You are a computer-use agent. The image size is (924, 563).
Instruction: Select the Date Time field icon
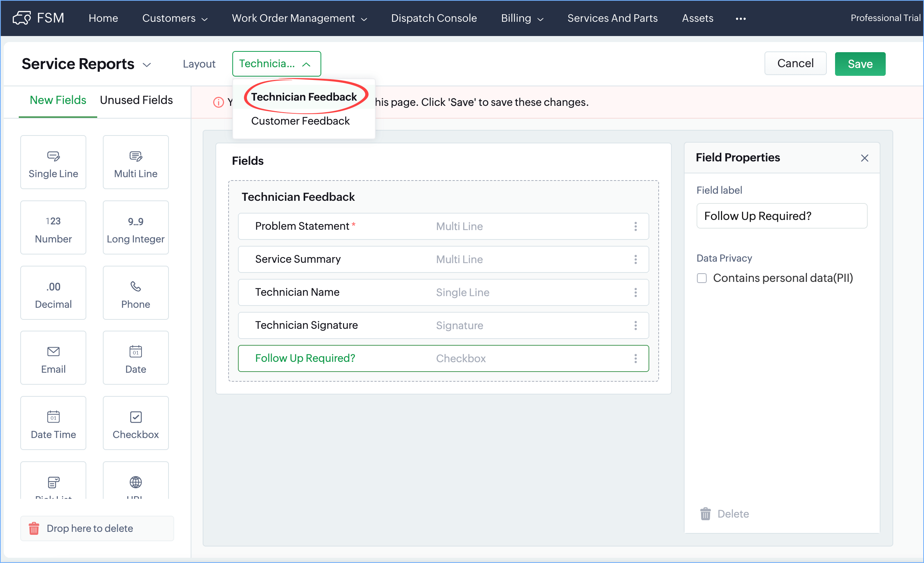click(x=53, y=417)
